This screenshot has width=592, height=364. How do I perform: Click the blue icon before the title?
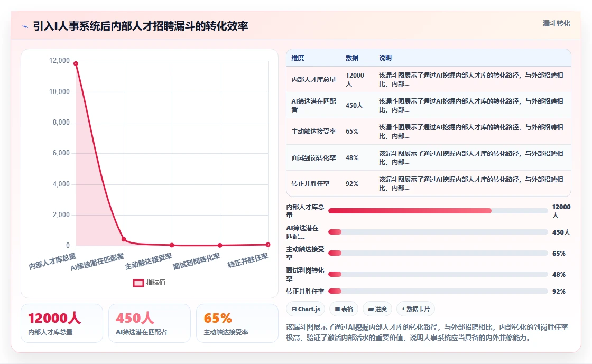pos(25,26)
